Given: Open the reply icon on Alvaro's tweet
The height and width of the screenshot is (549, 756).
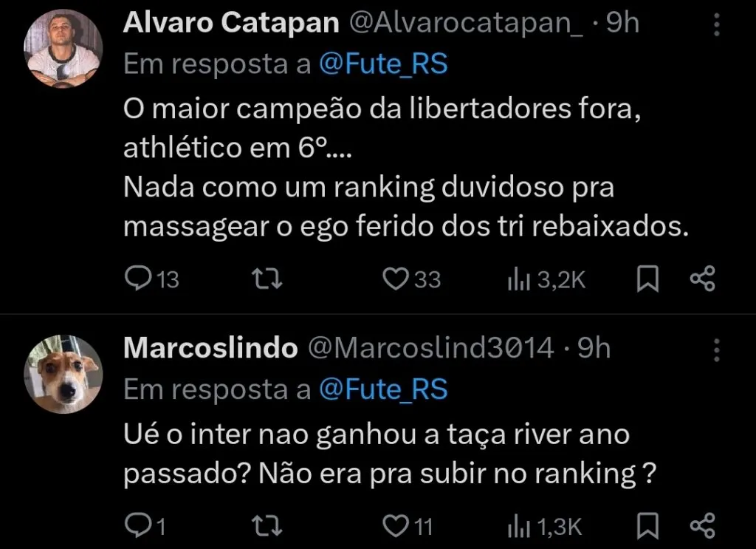Looking at the screenshot, I should pos(140,279).
